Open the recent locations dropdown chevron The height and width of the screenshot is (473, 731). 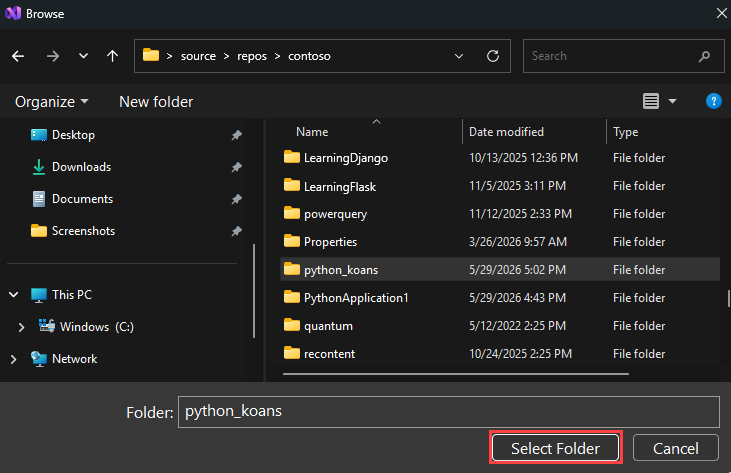click(83, 56)
